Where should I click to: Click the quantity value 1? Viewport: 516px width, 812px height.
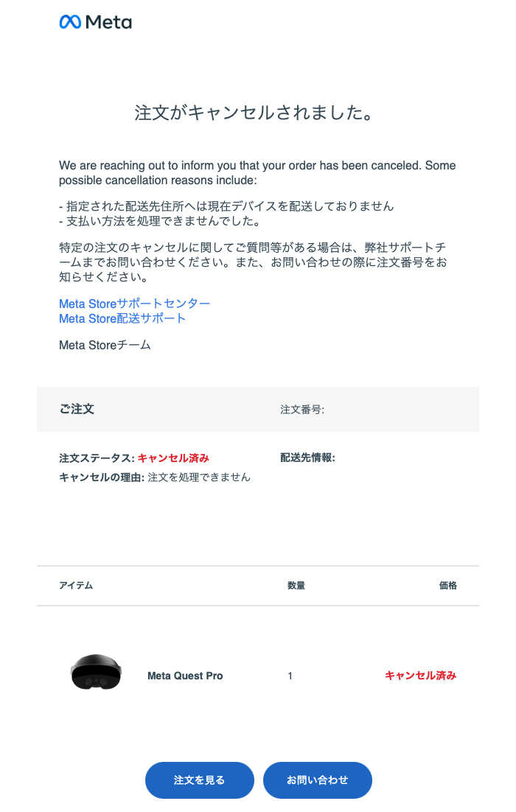290,676
